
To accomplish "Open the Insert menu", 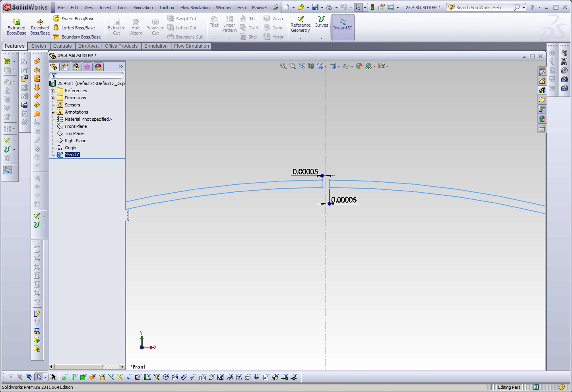I will coord(105,8).
